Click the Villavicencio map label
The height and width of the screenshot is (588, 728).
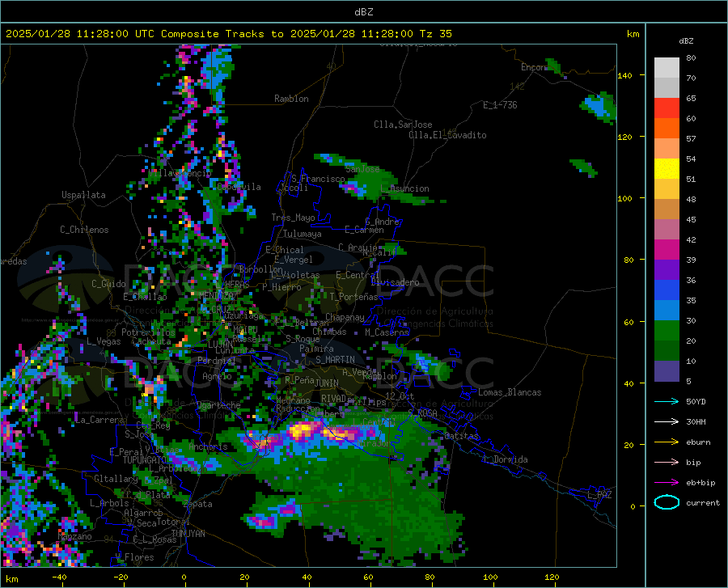click(180, 173)
